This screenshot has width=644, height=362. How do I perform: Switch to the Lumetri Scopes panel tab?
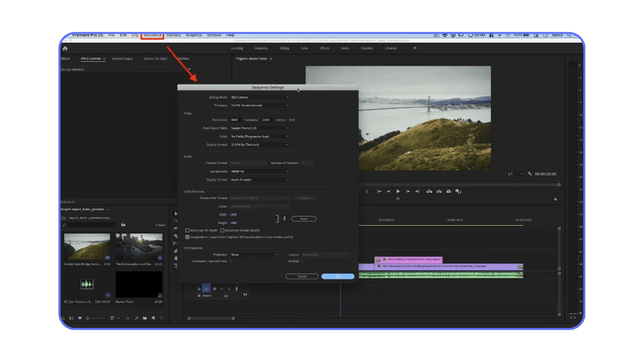click(x=122, y=59)
